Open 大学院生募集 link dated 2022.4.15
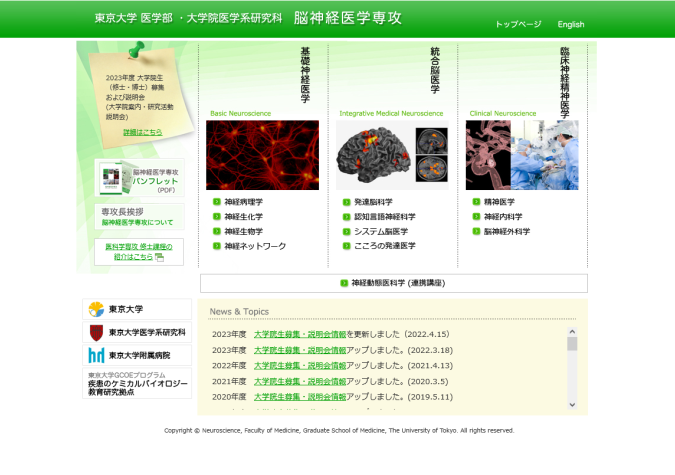 point(300,334)
